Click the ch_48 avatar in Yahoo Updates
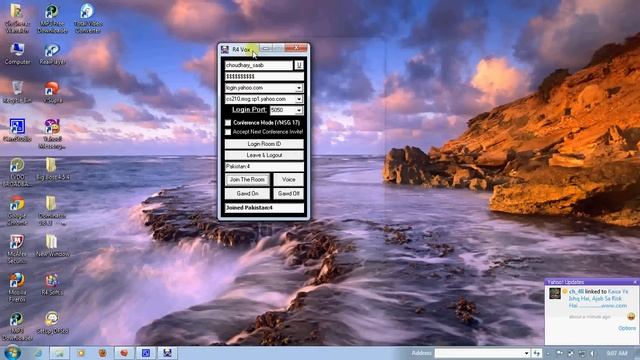640x360 pixels. (555, 293)
